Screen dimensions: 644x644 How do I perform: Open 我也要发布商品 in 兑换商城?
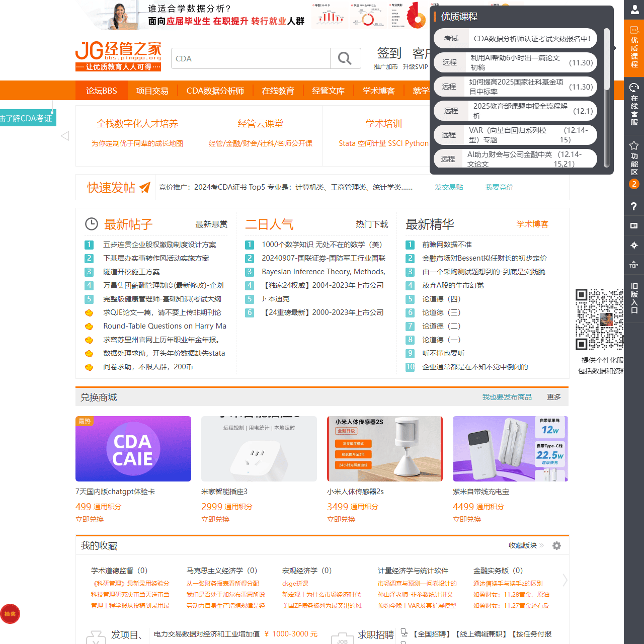[x=507, y=397]
